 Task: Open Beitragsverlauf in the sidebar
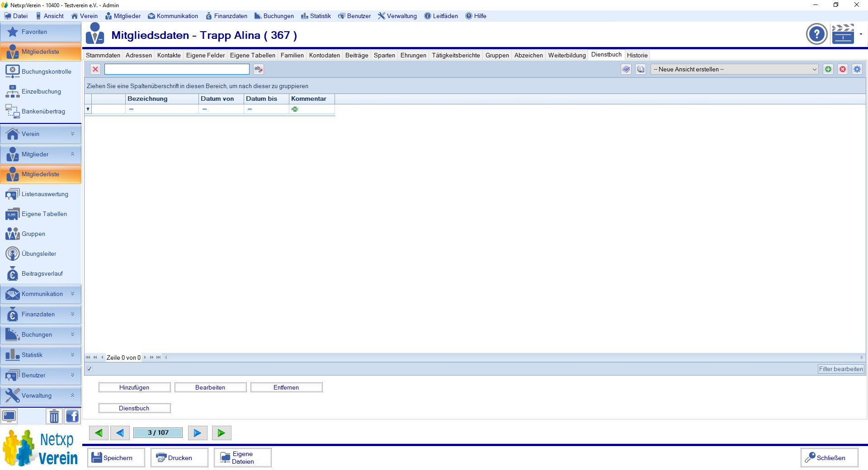pos(41,273)
